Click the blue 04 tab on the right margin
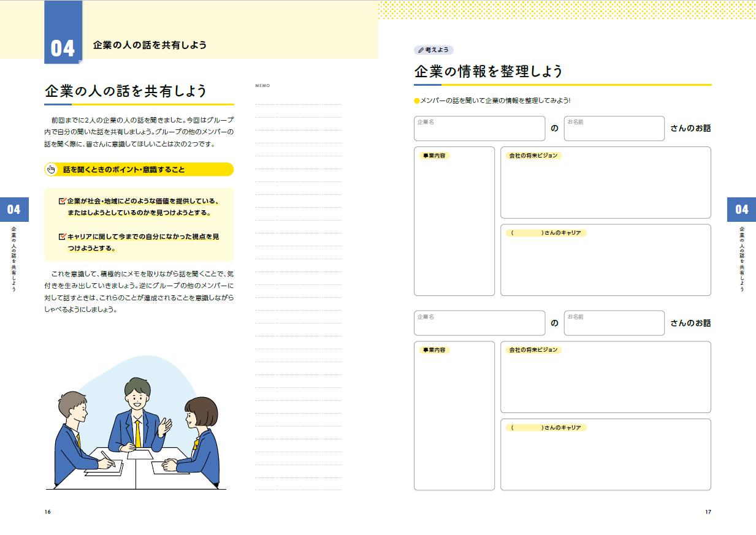This screenshot has width=756, height=535. coord(741,210)
